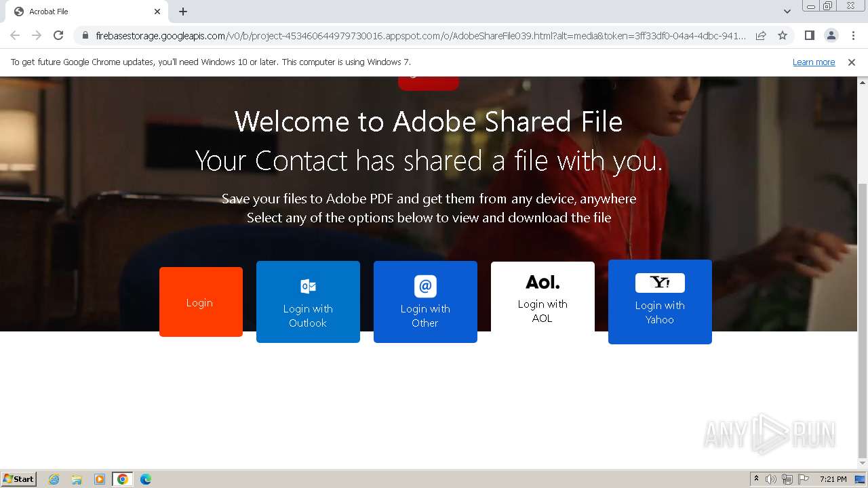
Task: Close the Acrobat File tab
Action: pos(157,12)
